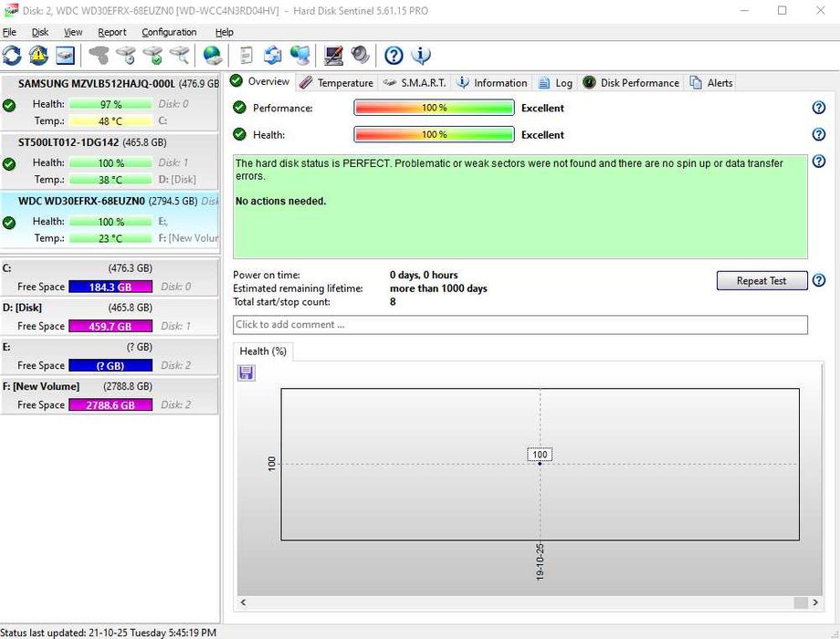Click the globe with monitor network icon
This screenshot has height=639, width=840.
click(x=300, y=55)
